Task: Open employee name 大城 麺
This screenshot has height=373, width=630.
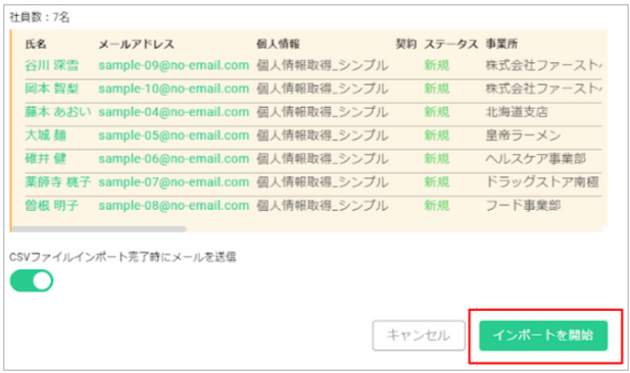Action: (45, 135)
